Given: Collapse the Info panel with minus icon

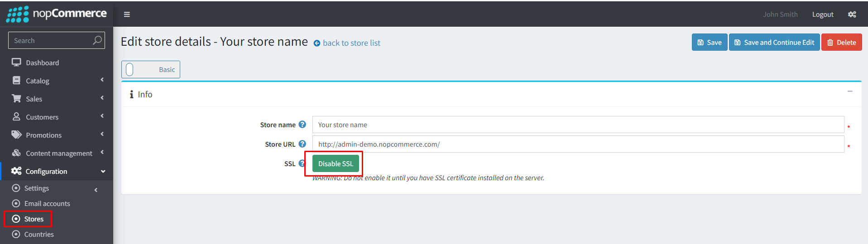Looking at the screenshot, I should (850, 91).
